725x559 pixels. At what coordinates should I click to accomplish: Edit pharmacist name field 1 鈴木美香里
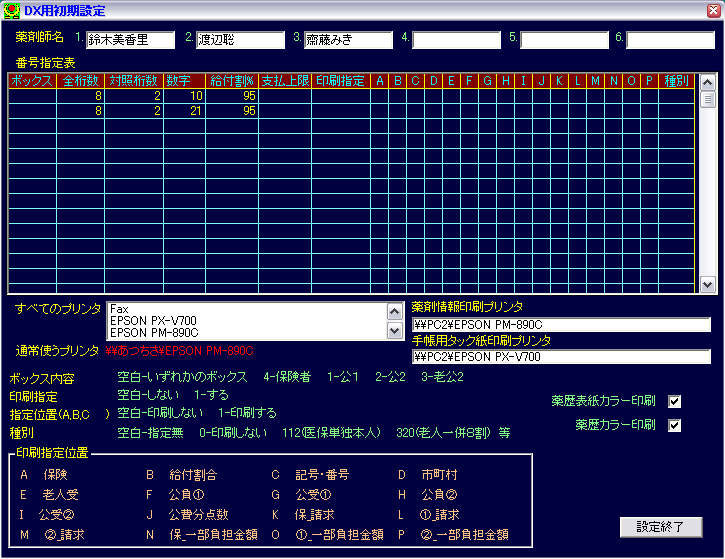130,40
